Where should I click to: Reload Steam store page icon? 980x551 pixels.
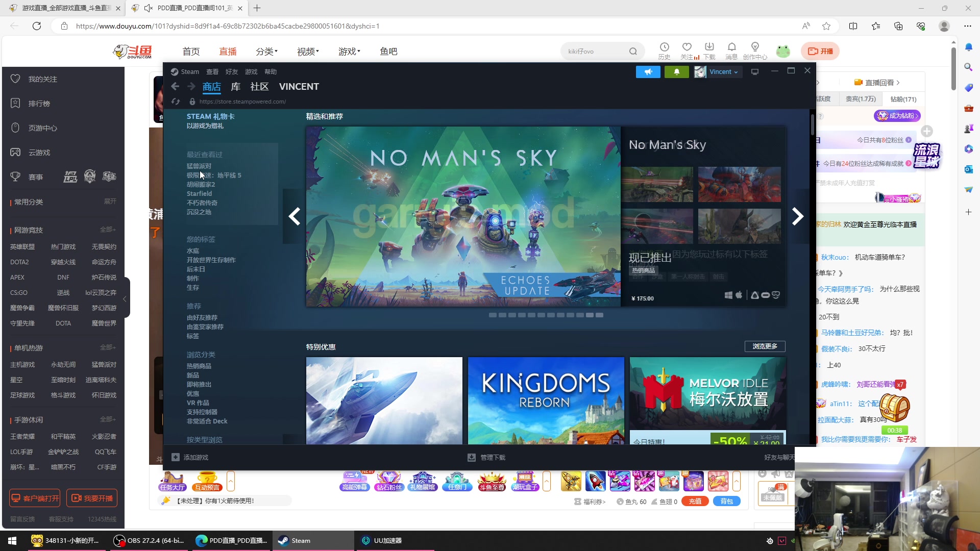(x=176, y=102)
